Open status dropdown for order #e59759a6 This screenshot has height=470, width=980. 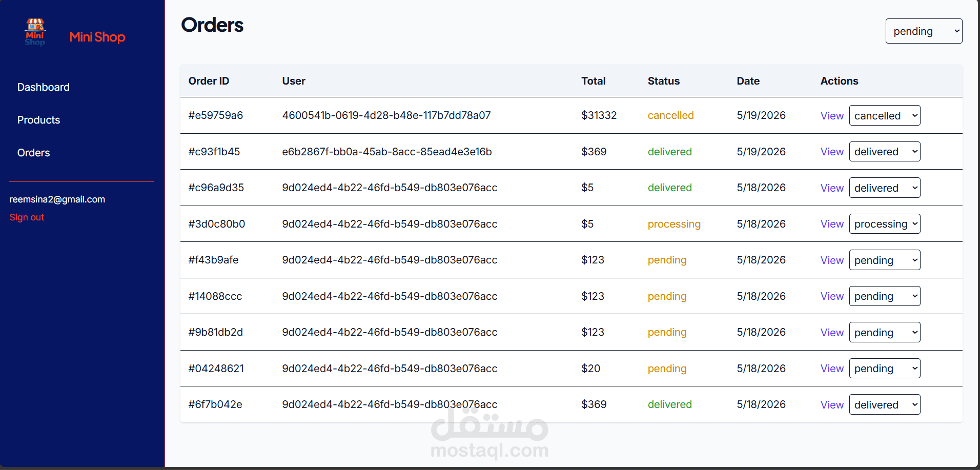pyautogui.click(x=884, y=115)
